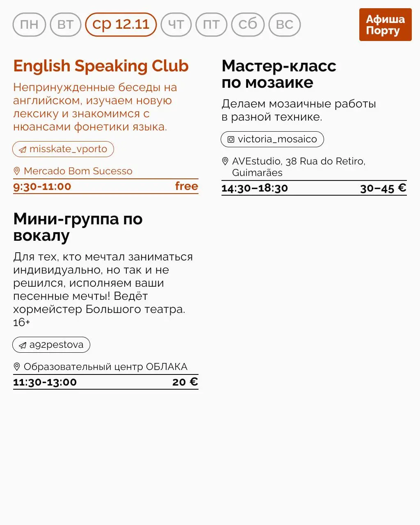Click the Афиша Порту button

click(x=385, y=25)
